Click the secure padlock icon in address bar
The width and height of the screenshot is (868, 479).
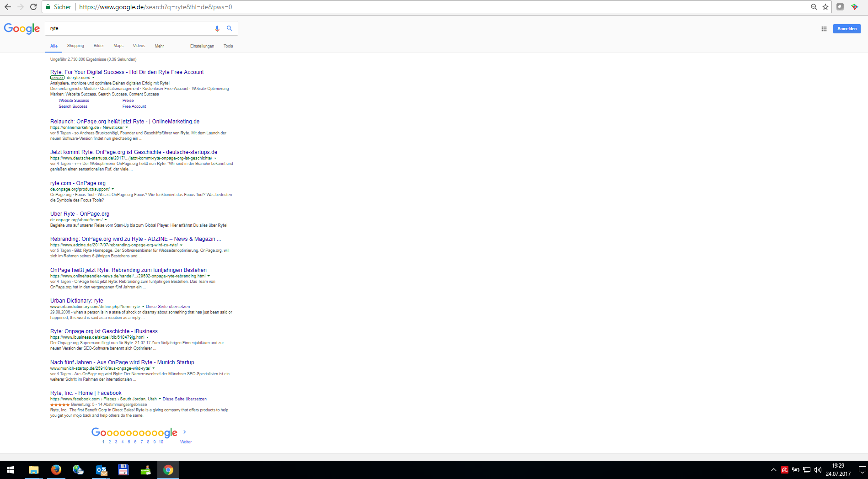48,7
